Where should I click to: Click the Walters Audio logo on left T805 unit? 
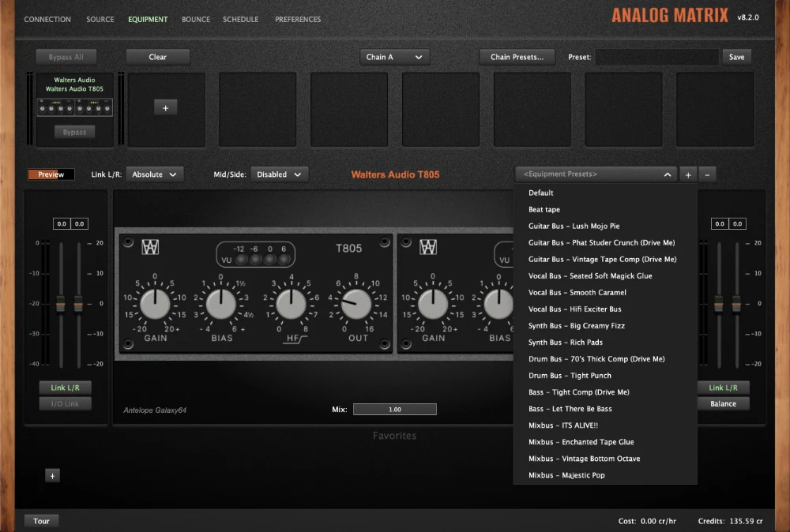click(150, 246)
